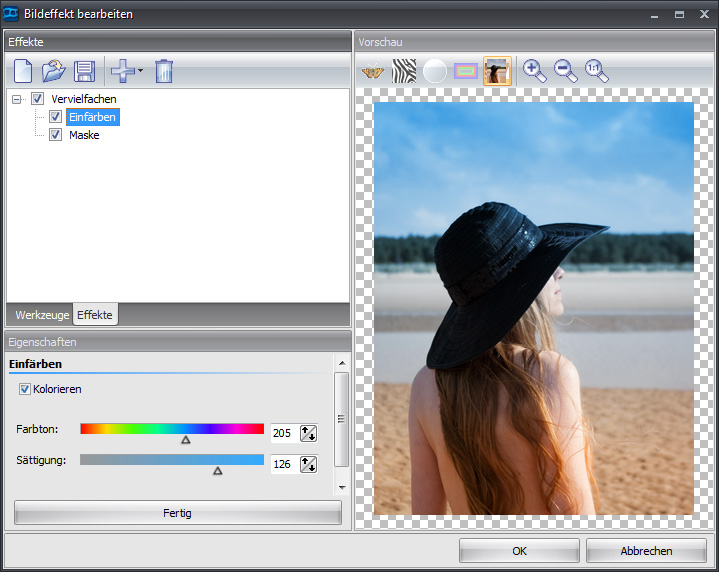The height and width of the screenshot is (572, 719).
Task: Zoom out of the preview
Action: pos(566,70)
